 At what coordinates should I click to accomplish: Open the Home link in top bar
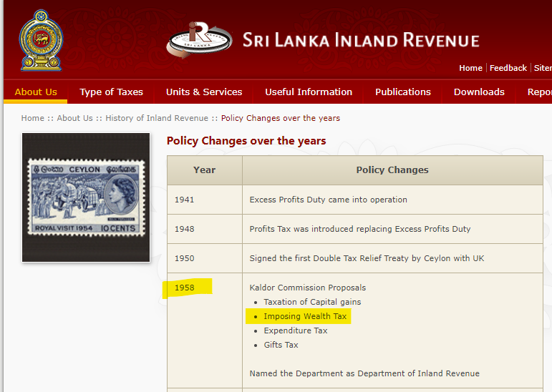pyautogui.click(x=470, y=68)
